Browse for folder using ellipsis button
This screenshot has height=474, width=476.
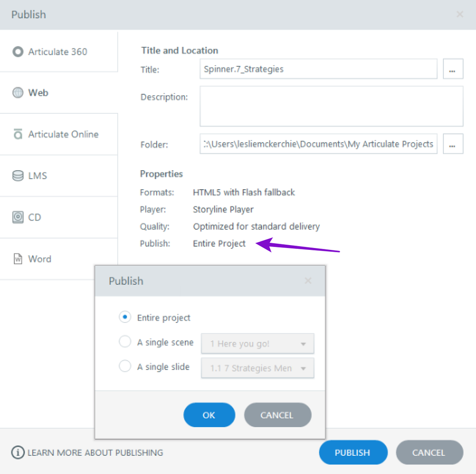pyautogui.click(x=453, y=144)
